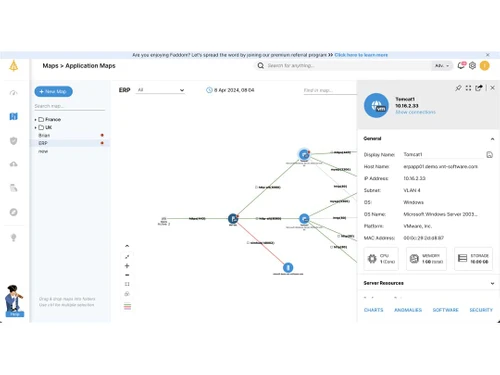Image resolution: width=500 pixels, height=375 pixels.
Task: Switch to the Security tab
Action: [x=481, y=310]
